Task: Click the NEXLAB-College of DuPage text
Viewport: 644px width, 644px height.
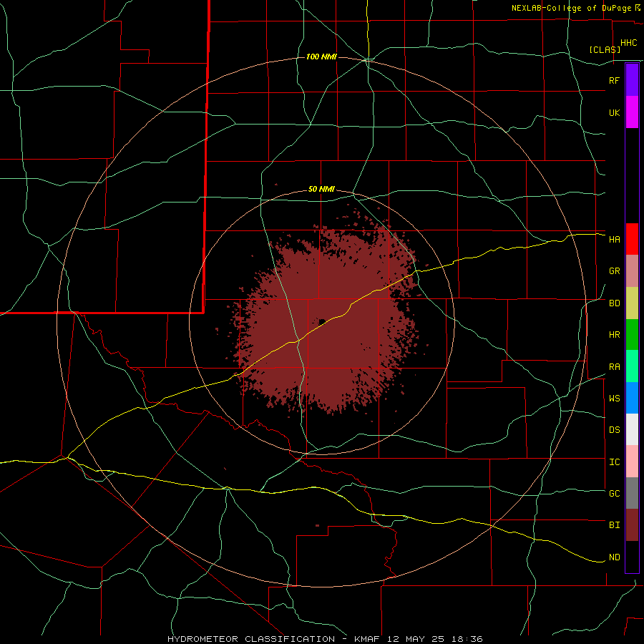Action: 571,8
